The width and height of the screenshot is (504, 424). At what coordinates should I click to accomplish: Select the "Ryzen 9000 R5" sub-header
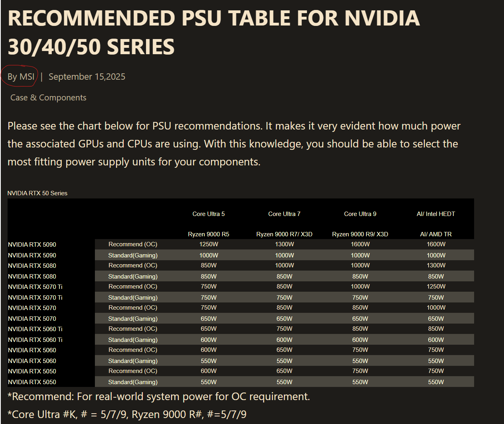pos(209,234)
